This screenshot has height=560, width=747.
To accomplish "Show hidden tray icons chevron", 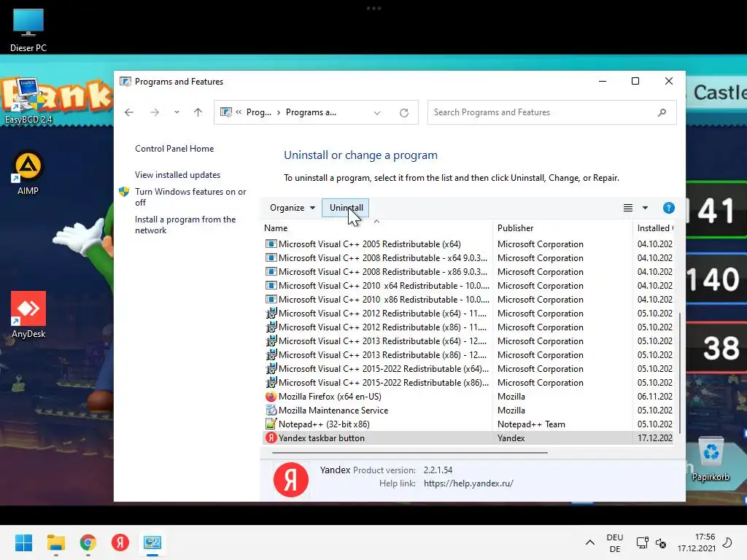I will pyautogui.click(x=589, y=542).
